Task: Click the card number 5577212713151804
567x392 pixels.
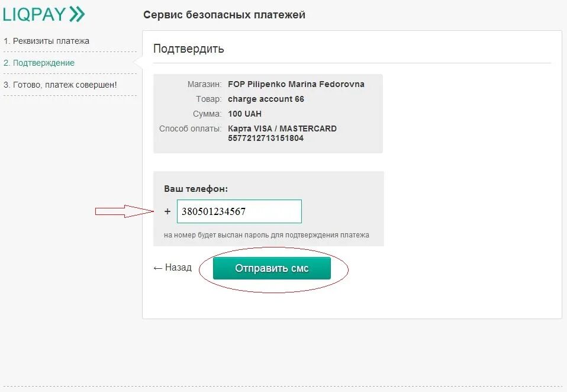Action: [266, 138]
